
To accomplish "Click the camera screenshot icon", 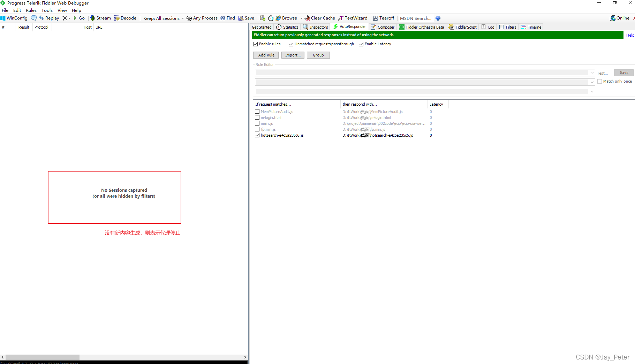I will 263,18.
